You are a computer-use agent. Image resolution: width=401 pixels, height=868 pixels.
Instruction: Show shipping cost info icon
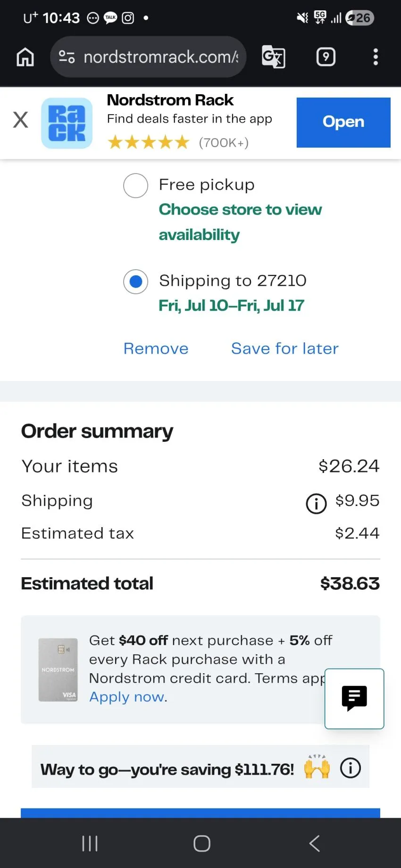click(316, 503)
